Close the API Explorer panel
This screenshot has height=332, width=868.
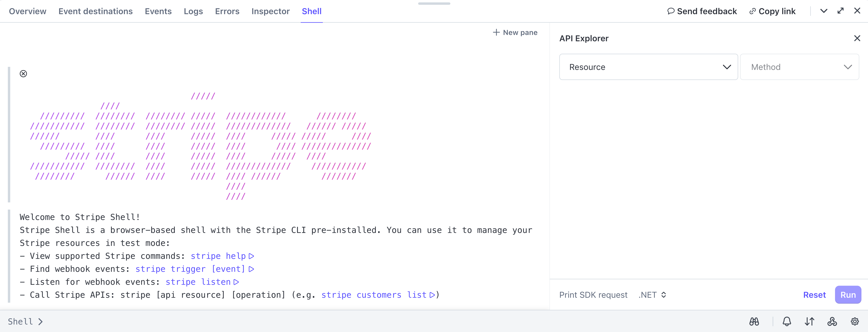tap(857, 39)
